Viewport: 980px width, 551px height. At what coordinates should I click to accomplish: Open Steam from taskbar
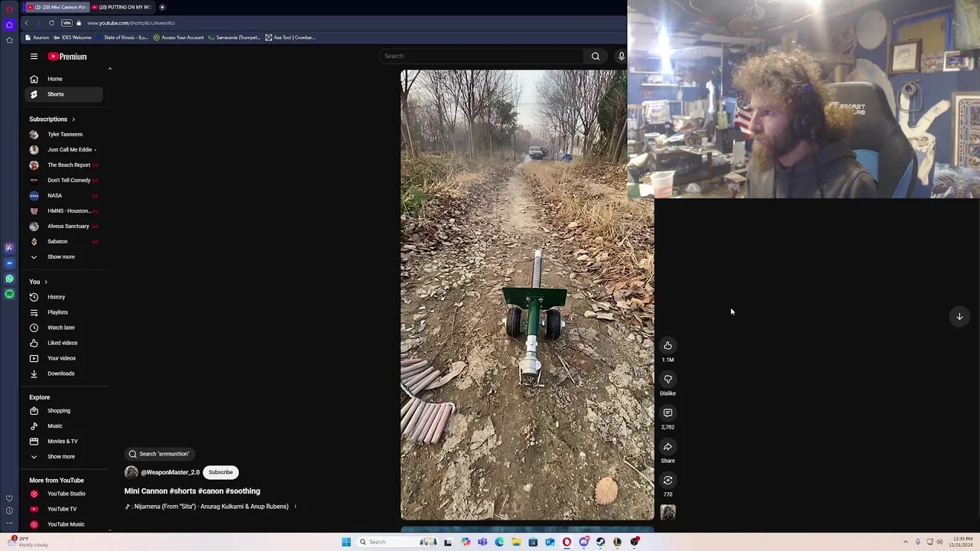pyautogui.click(x=600, y=542)
